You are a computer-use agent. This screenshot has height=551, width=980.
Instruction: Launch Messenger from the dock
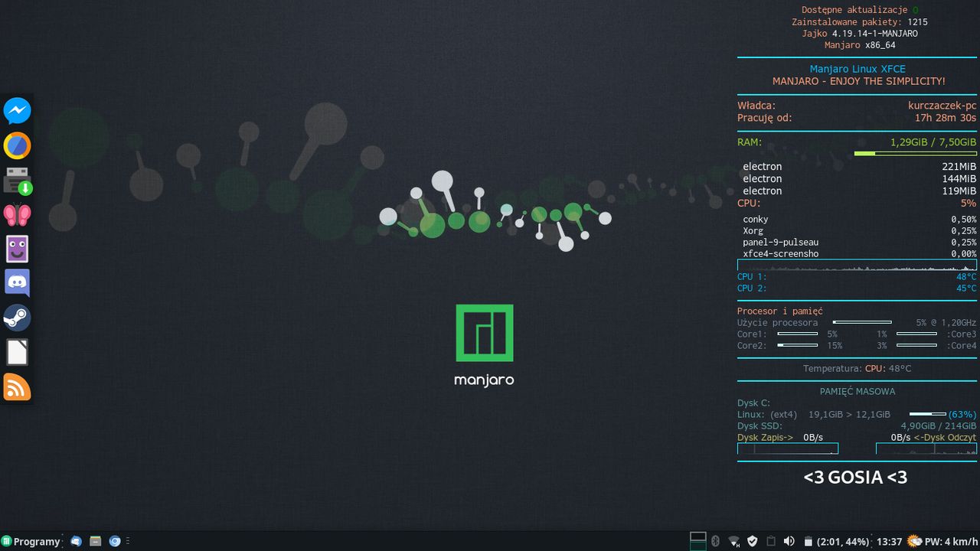coord(17,111)
